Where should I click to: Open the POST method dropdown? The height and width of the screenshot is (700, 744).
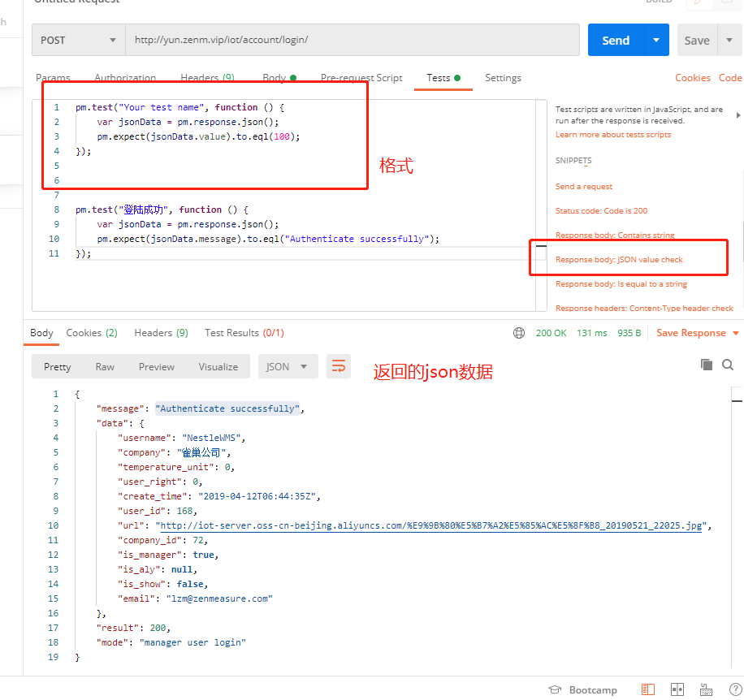(79, 41)
